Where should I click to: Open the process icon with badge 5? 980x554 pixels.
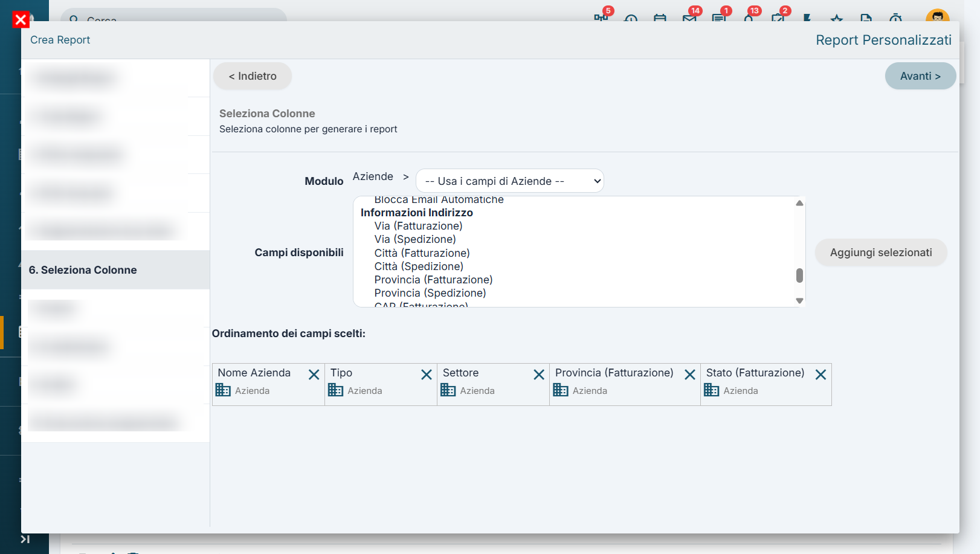coord(601,18)
